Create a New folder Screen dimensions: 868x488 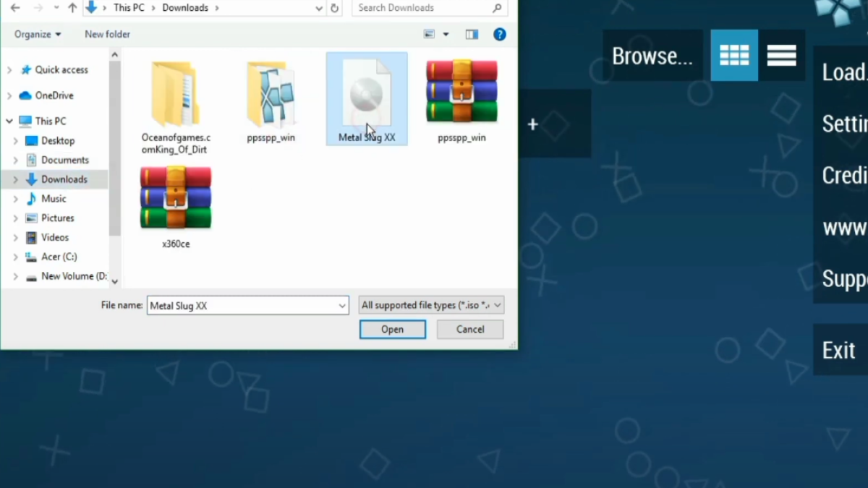[107, 34]
